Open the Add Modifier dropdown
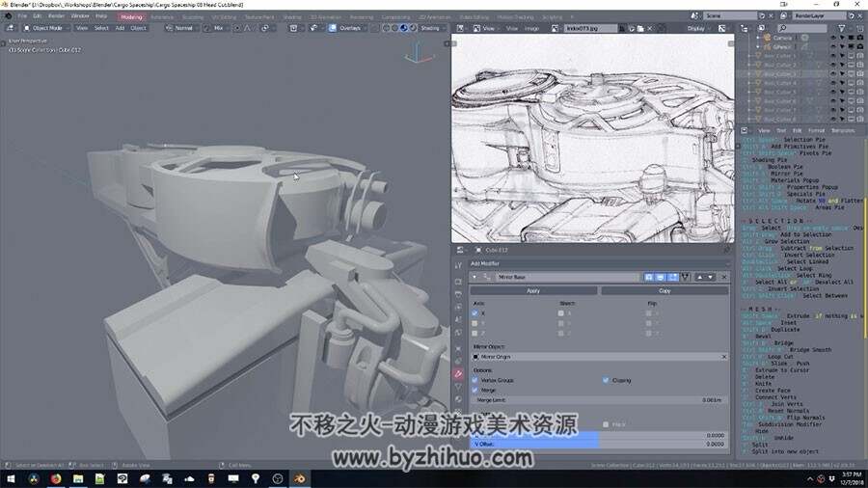This screenshot has width=868, height=488. pyautogui.click(x=599, y=264)
